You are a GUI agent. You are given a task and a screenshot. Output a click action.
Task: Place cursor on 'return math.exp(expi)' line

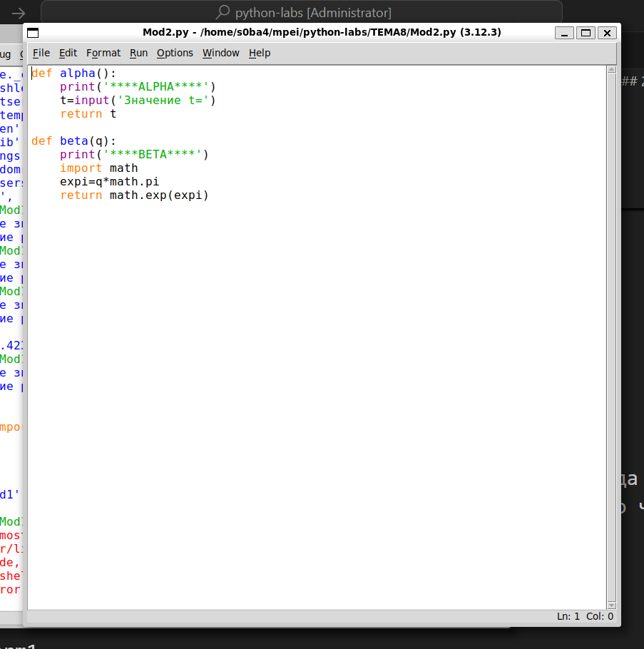click(134, 195)
